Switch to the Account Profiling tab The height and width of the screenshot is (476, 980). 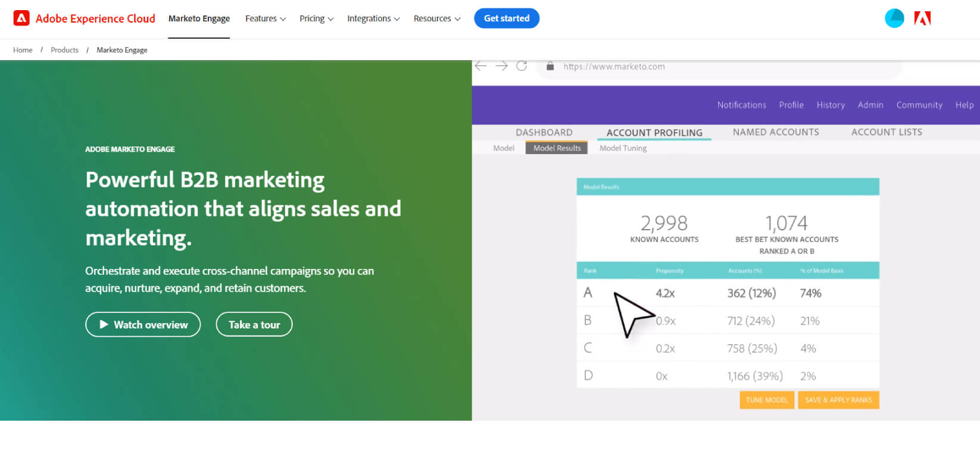(x=654, y=133)
